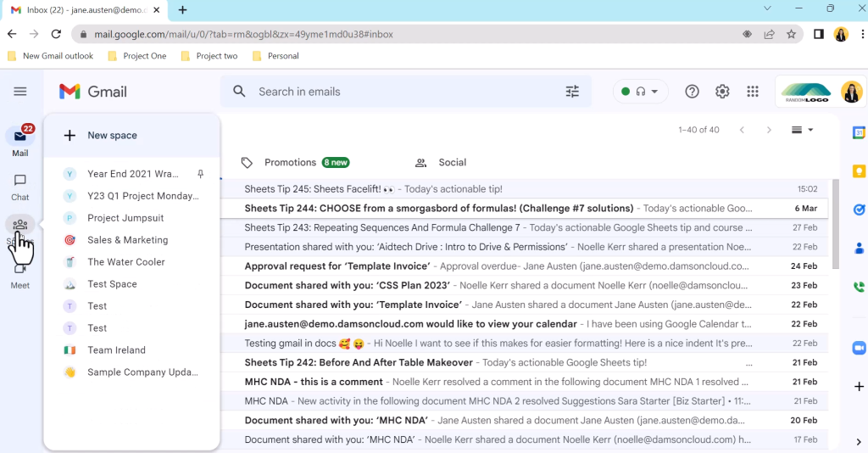Reload the page in Chrome
Screen dimensions: 868x453
click(56, 34)
